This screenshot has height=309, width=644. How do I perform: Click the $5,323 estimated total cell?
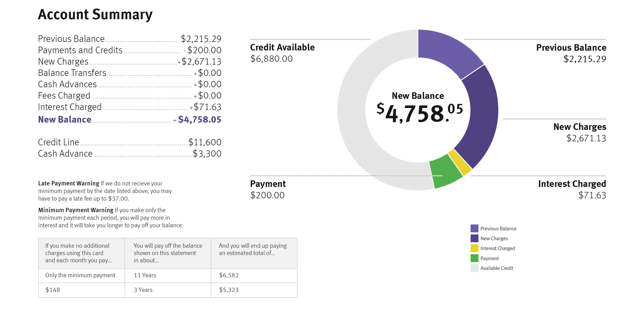[229, 290]
